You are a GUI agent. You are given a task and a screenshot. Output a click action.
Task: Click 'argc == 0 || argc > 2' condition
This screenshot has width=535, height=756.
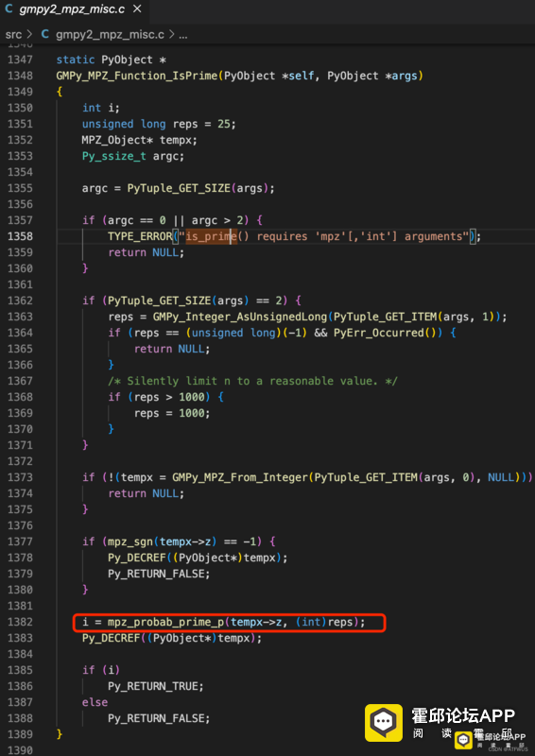178,220
